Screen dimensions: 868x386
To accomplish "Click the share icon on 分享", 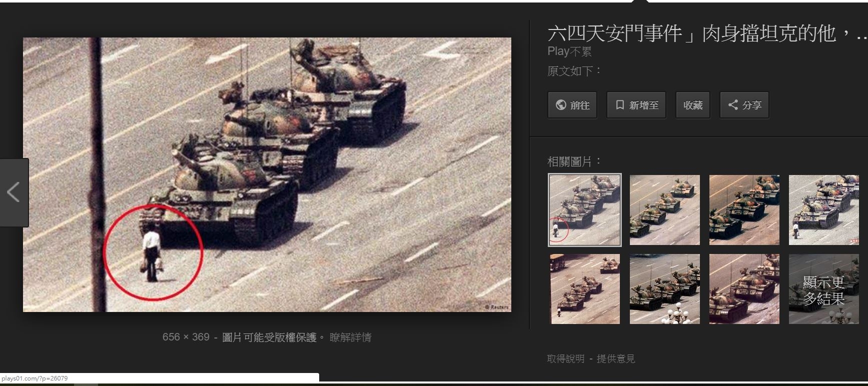I will pos(733,105).
